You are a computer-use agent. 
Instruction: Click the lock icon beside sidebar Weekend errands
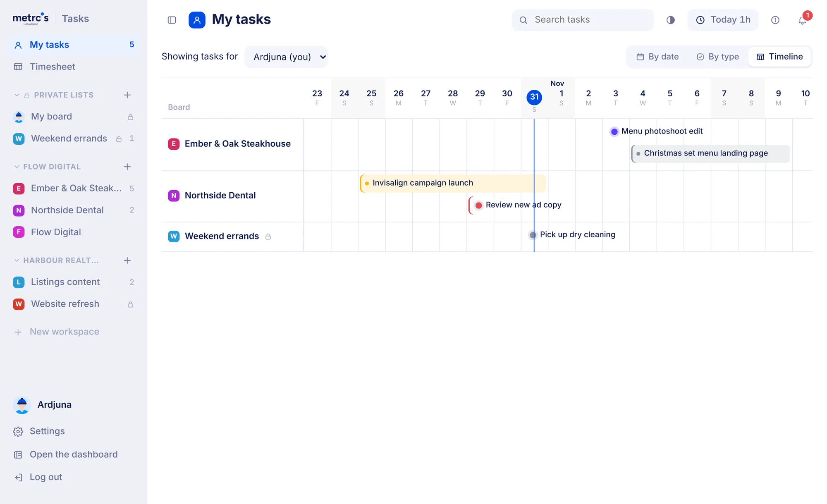tap(119, 139)
